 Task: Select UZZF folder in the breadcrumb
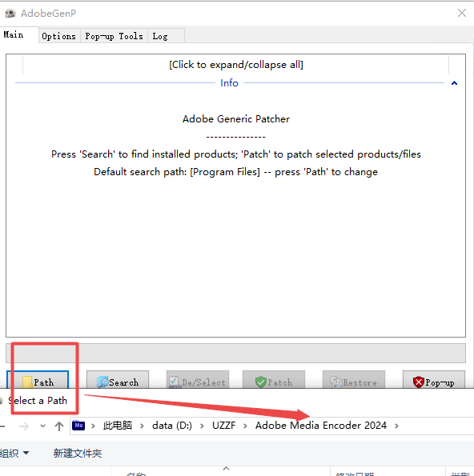[223, 426]
